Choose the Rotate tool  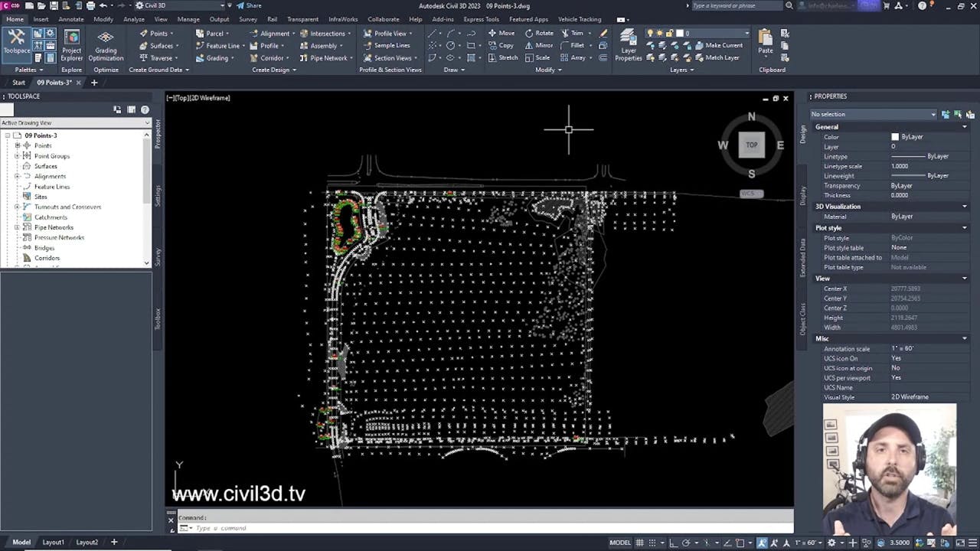pos(539,34)
